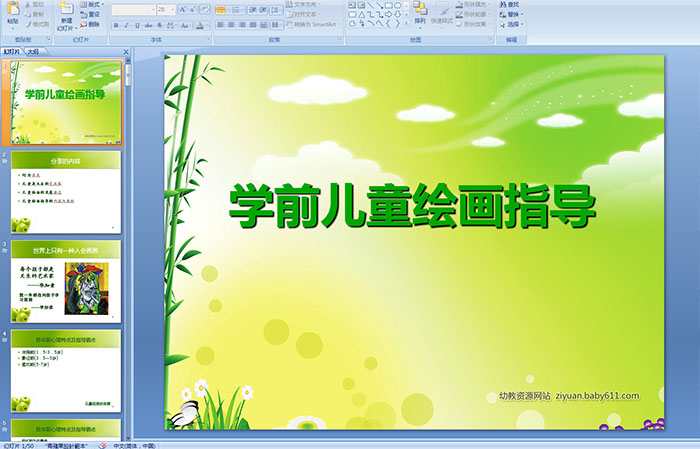The image size is (700, 449).
Task: Click the Decrease Indent icon
Action: 253,10
